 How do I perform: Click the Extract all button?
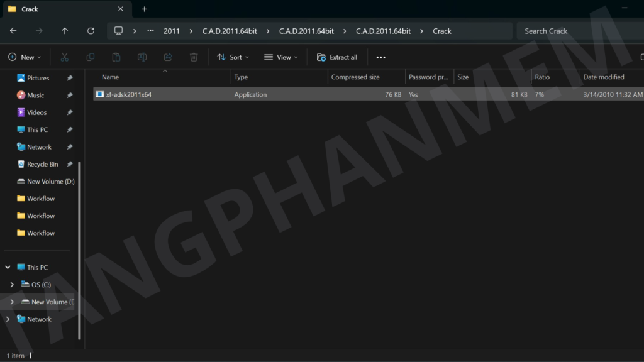click(x=337, y=57)
